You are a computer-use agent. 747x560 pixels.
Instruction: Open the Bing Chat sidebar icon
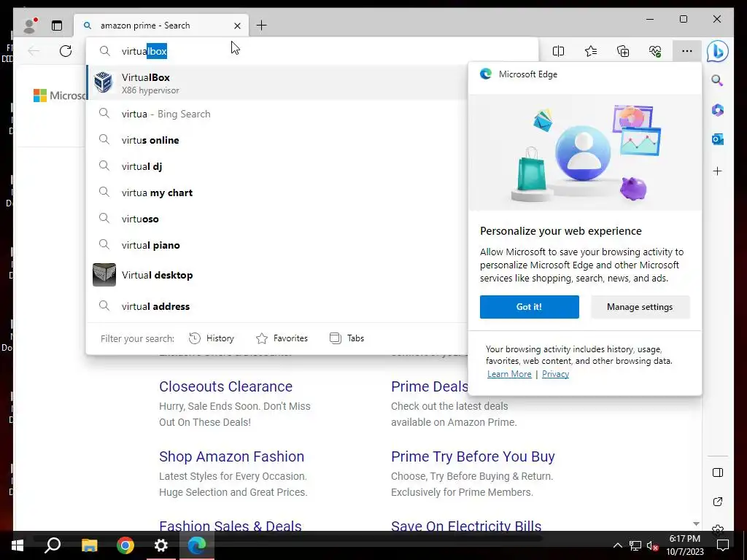[x=718, y=51]
